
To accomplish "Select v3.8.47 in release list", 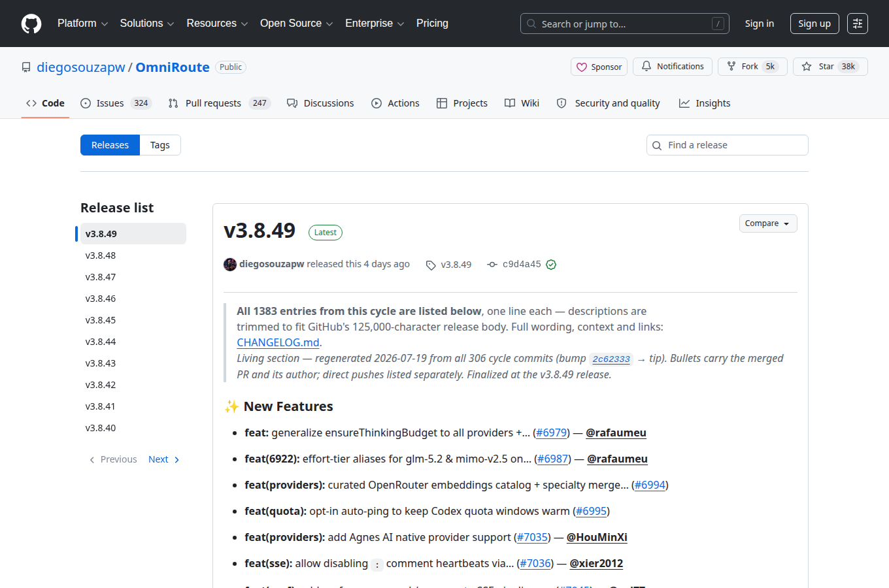I will click(x=133, y=277).
